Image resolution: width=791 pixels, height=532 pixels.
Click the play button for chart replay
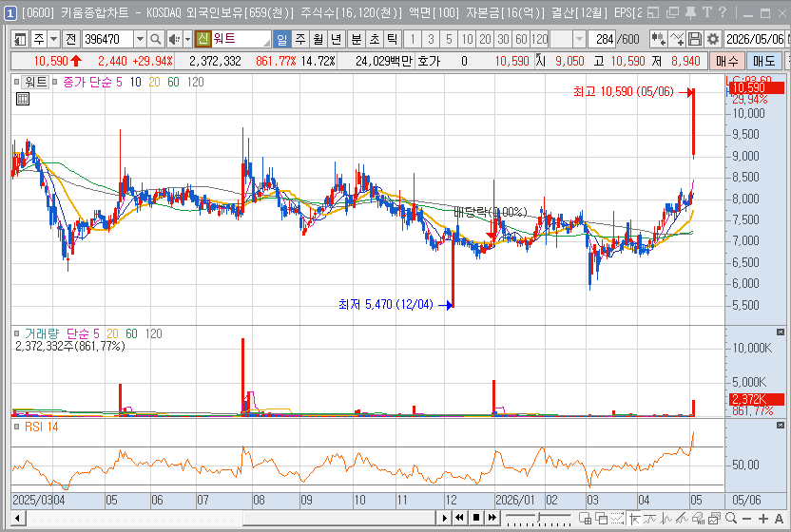click(444, 518)
